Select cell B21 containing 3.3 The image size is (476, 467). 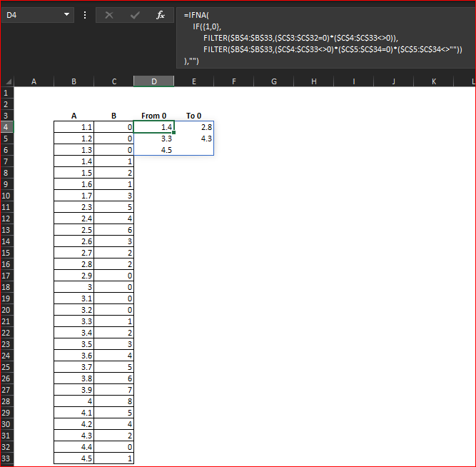74,321
